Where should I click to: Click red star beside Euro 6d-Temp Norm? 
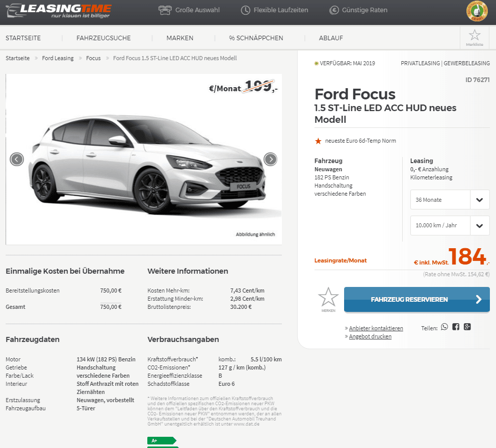(x=318, y=141)
